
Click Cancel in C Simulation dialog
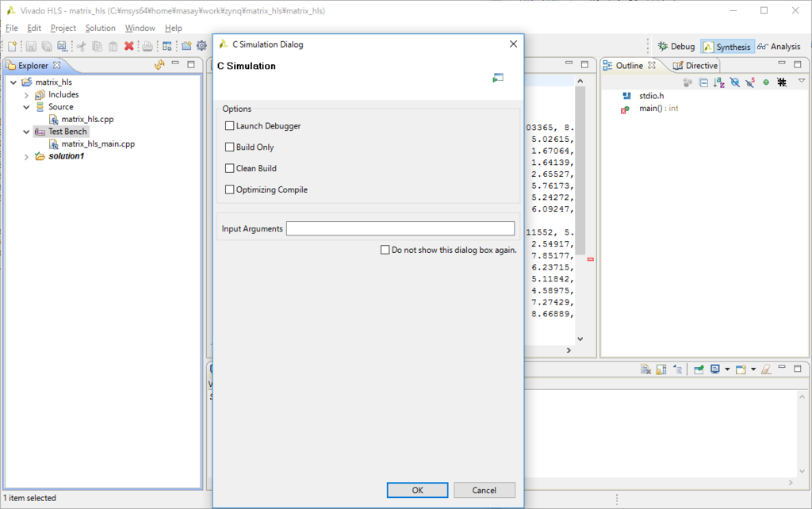(x=485, y=490)
